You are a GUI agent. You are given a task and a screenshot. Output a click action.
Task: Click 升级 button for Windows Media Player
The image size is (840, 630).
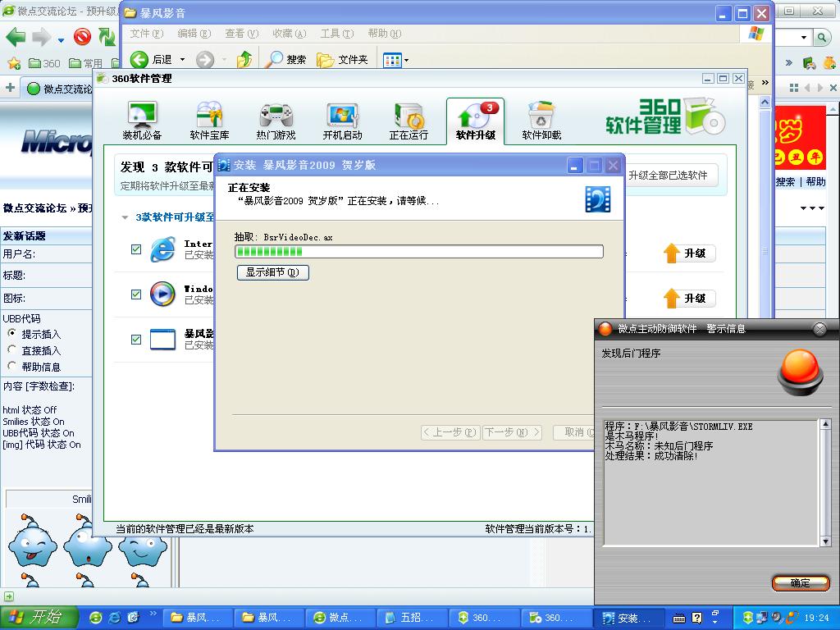click(x=689, y=298)
